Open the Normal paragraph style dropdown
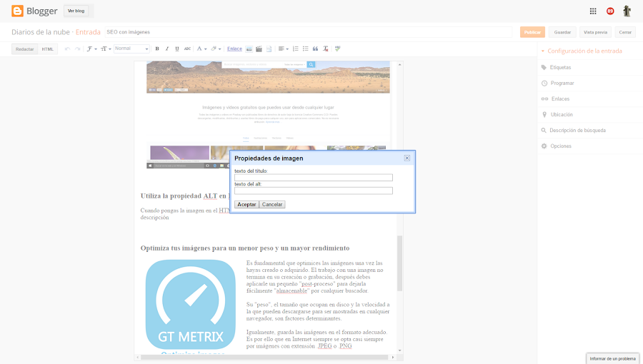 131,49
